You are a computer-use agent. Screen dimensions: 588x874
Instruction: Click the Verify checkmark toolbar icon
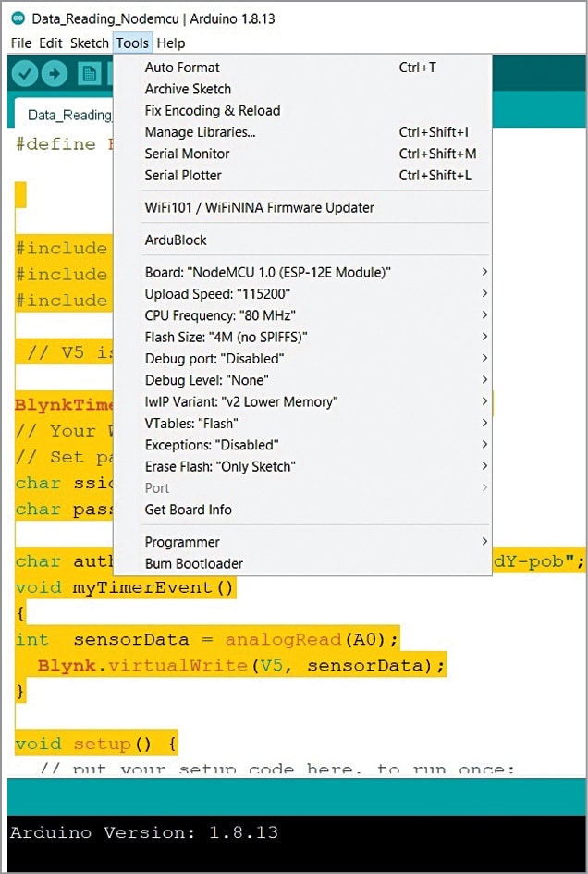coord(26,74)
